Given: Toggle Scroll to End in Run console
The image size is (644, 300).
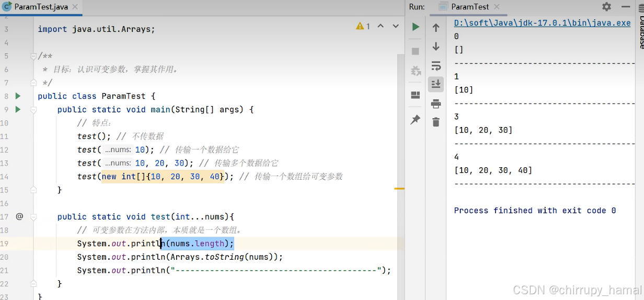Looking at the screenshot, I should [x=436, y=84].
